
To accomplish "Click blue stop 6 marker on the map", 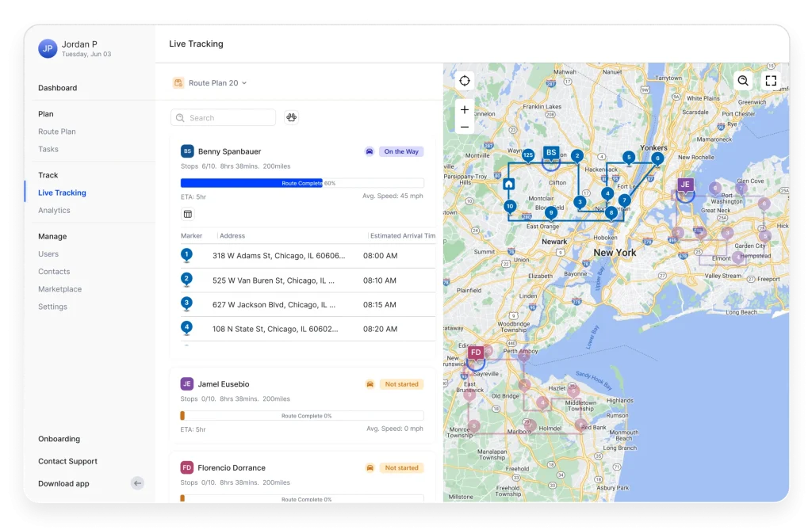I will click(657, 158).
